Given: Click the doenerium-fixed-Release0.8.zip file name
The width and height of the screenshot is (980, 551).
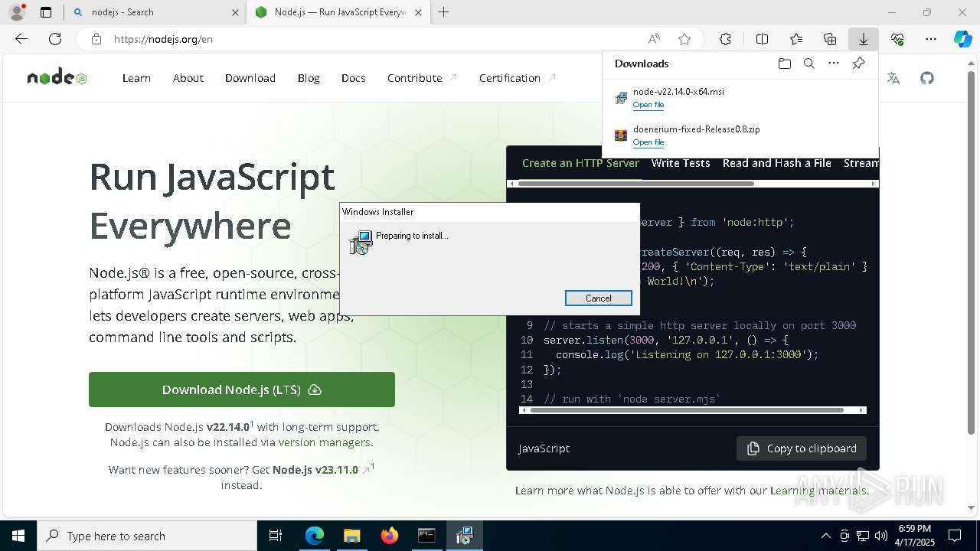Looking at the screenshot, I should pos(697,129).
